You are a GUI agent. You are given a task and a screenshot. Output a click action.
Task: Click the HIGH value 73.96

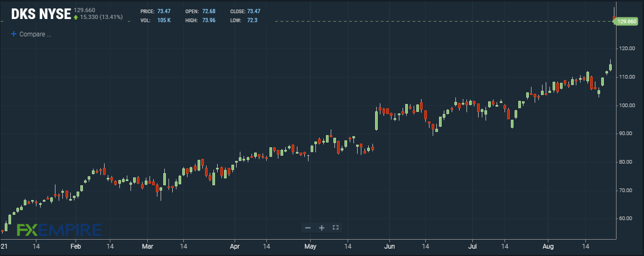point(208,20)
